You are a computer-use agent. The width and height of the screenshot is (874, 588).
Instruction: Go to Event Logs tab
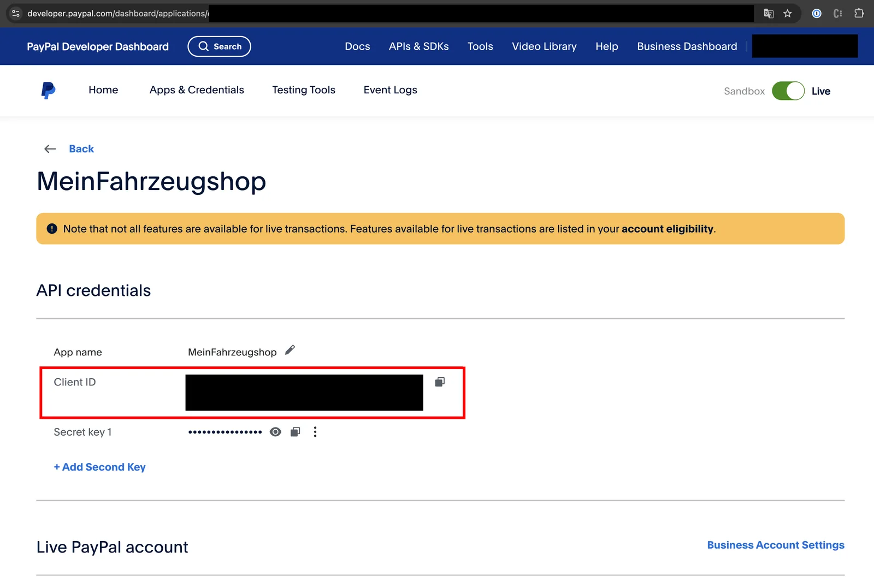pyautogui.click(x=390, y=90)
